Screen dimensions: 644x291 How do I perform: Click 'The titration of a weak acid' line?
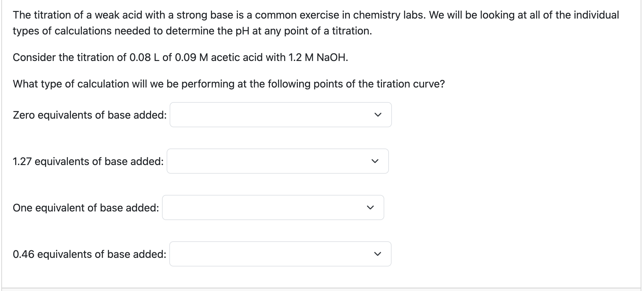point(315,15)
